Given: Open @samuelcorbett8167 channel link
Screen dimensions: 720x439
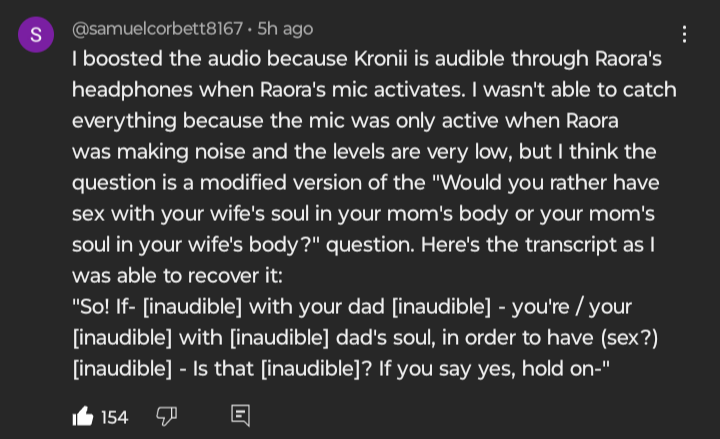Looking at the screenshot, I should coord(157,29).
